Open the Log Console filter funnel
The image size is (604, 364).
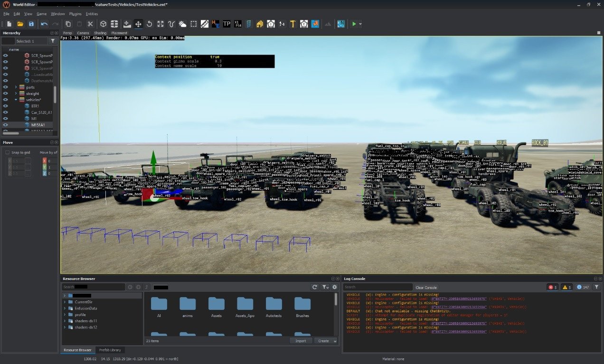(x=596, y=287)
